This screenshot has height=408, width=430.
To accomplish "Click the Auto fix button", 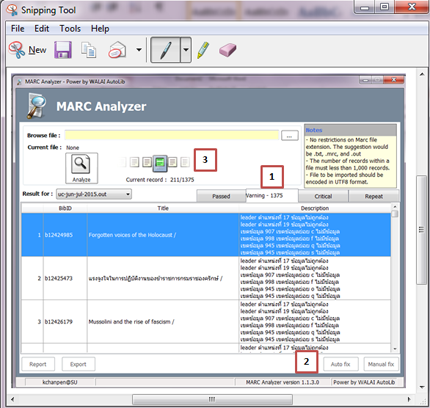I will (x=340, y=364).
